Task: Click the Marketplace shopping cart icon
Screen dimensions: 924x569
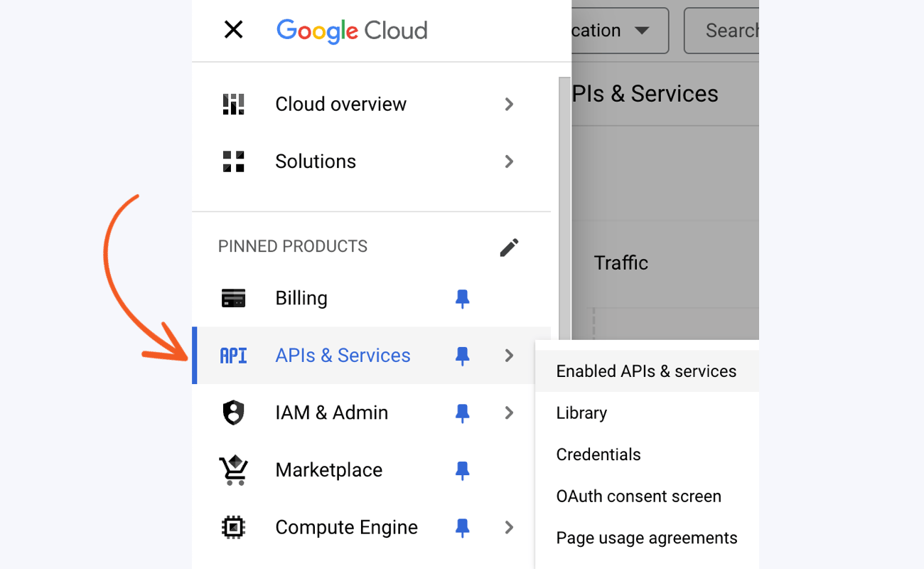Action: (233, 470)
